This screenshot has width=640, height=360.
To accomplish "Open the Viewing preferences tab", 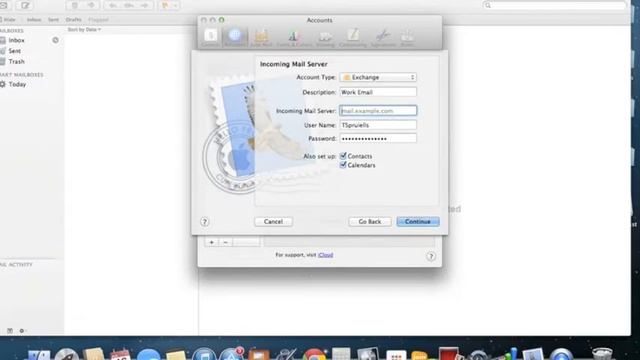I will point(325,37).
